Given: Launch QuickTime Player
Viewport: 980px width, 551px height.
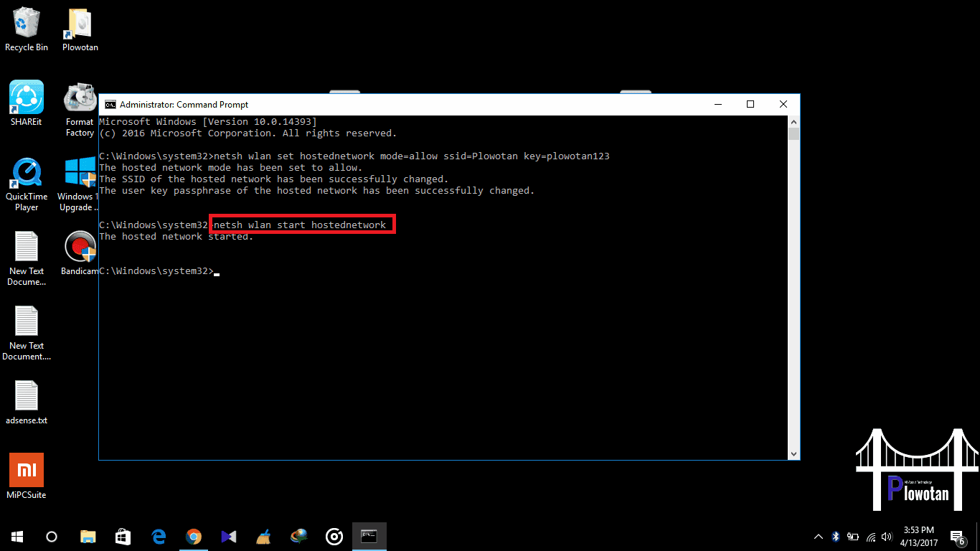Looking at the screenshot, I should (26, 172).
